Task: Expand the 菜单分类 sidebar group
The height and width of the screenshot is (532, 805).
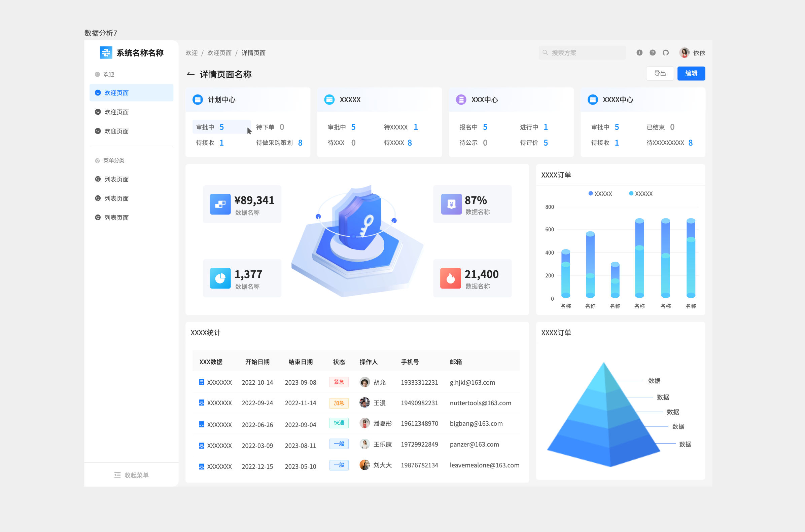Action: (114, 160)
